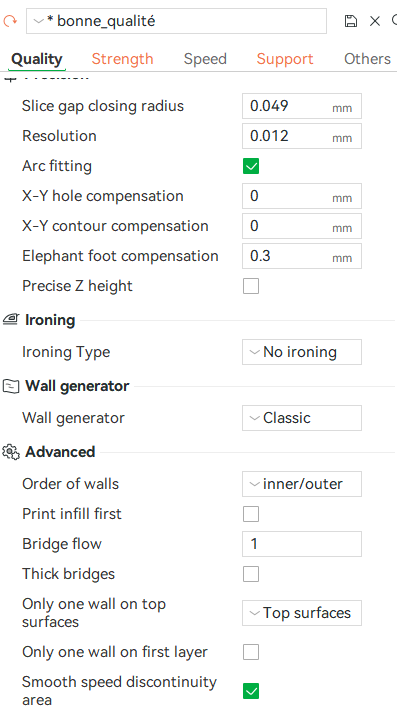Enable Thick bridges checkbox

point(251,574)
